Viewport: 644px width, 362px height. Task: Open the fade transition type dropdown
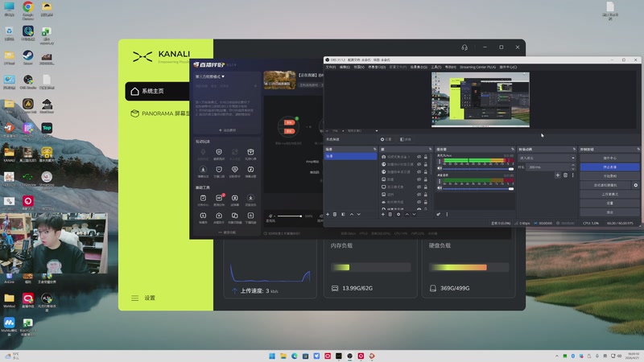548,158
